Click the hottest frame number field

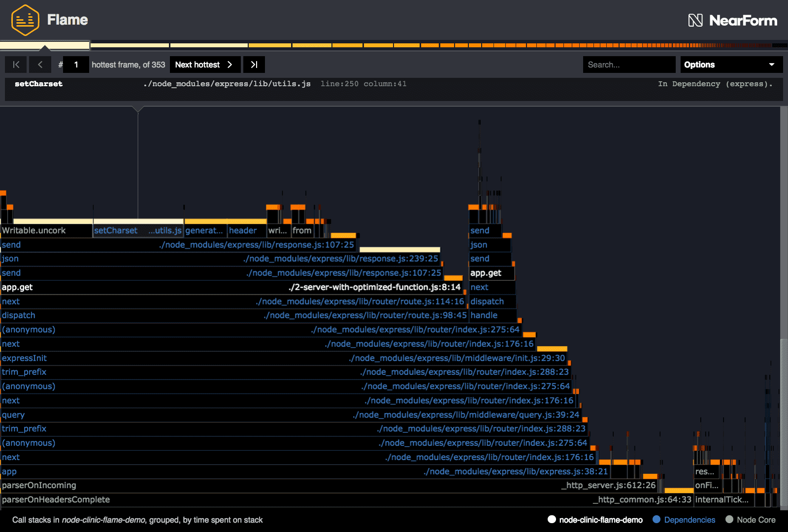(76, 65)
